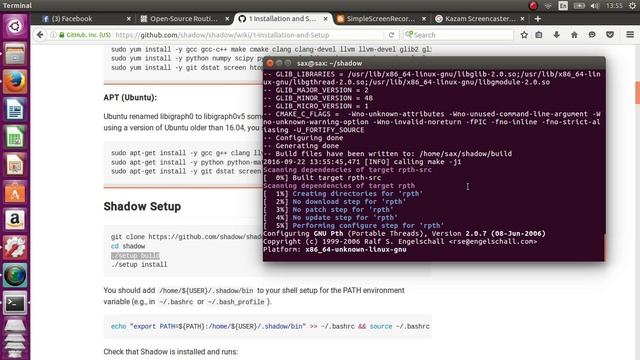The width and height of the screenshot is (640, 360).
Task: Click the Terminal app name in top panel
Action: pyautogui.click(x=17, y=6)
